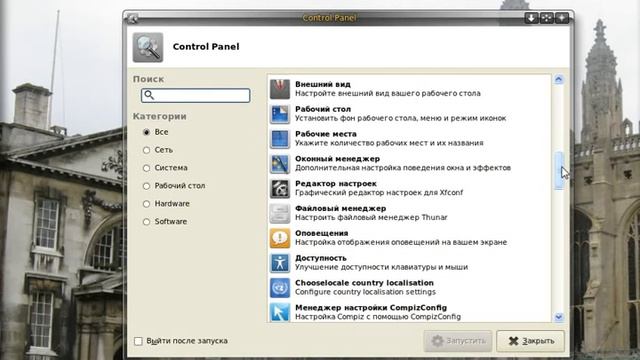Select the Сеть category radio button
This screenshot has width=640, height=360.
tap(146, 150)
